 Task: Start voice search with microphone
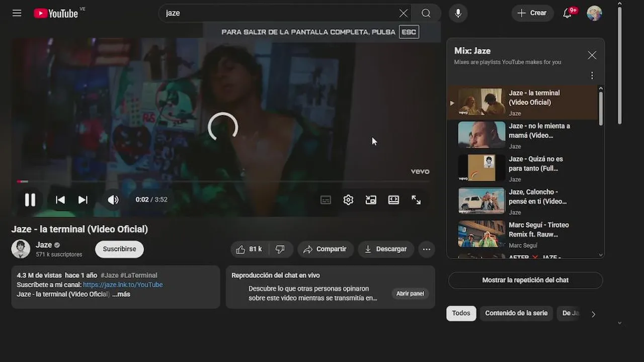tap(458, 13)
